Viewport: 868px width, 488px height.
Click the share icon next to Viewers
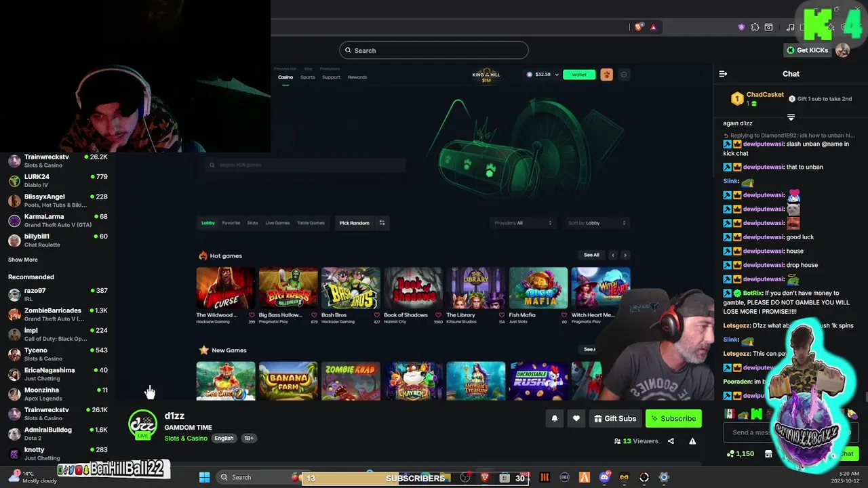(671, 441)
